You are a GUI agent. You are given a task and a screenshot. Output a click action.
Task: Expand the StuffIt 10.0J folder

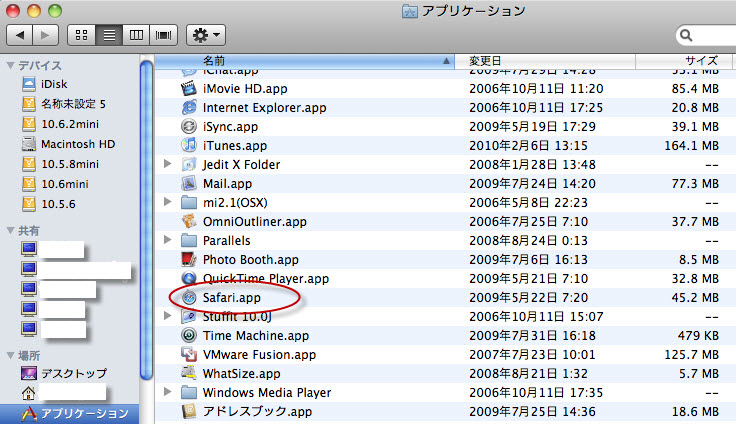(167, 316)
